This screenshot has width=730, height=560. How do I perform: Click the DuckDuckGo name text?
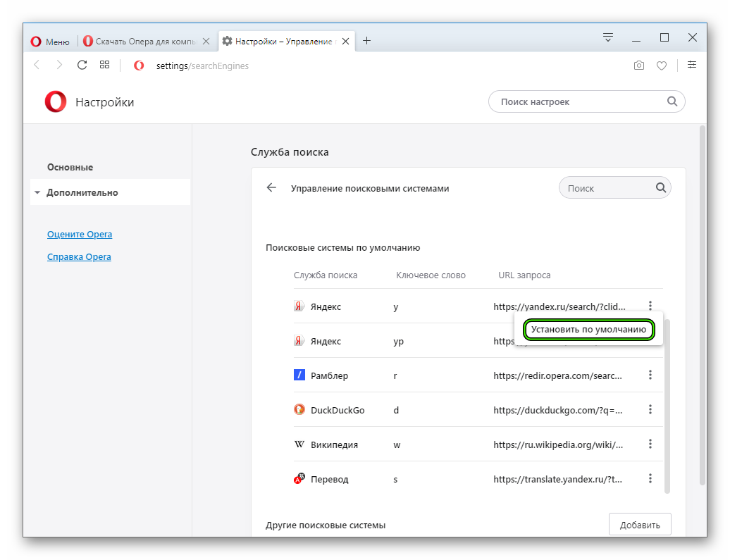[x=338, y=410]
